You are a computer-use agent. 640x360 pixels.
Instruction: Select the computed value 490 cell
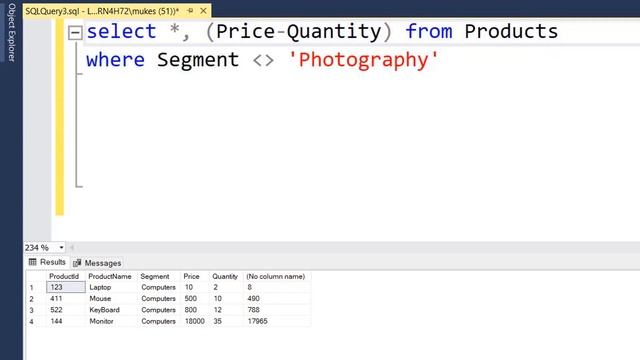[x=278, y=299]
